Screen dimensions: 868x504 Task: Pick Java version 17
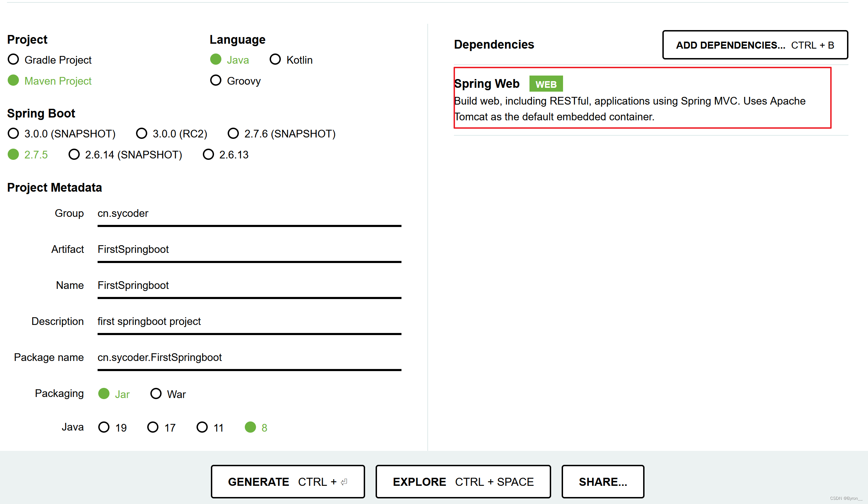click(x=161, y=427)
